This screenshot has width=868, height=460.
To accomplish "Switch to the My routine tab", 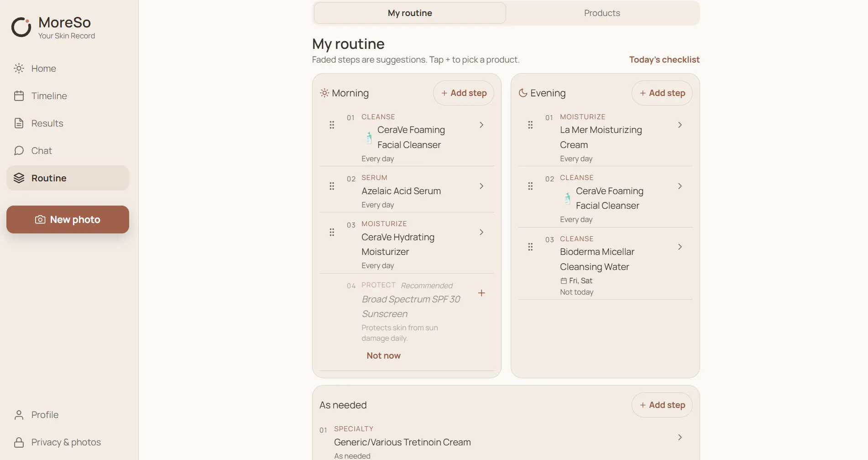I will tap(410, 13).
